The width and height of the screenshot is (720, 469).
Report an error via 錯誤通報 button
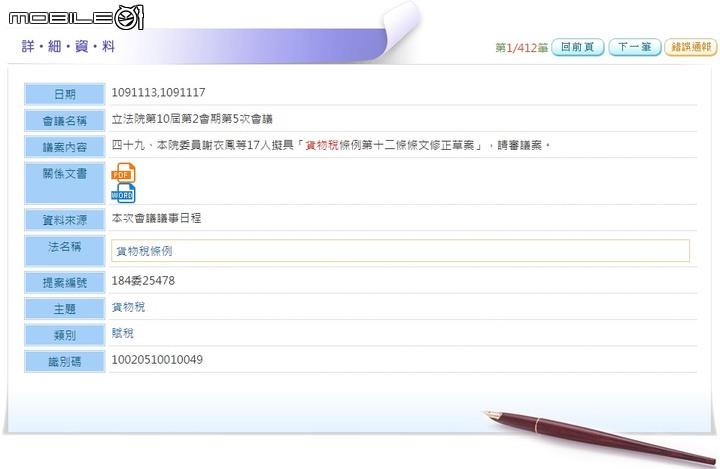tap(691, 47)
